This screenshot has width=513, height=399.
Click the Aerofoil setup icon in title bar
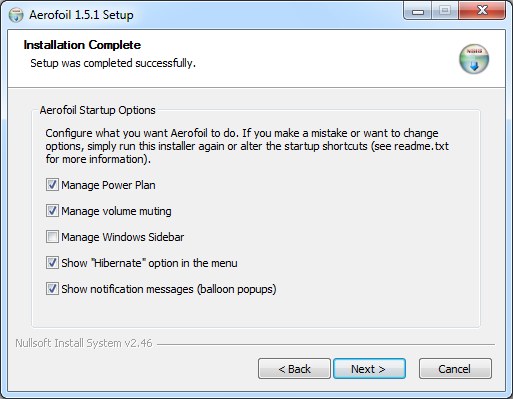point(16,15)
